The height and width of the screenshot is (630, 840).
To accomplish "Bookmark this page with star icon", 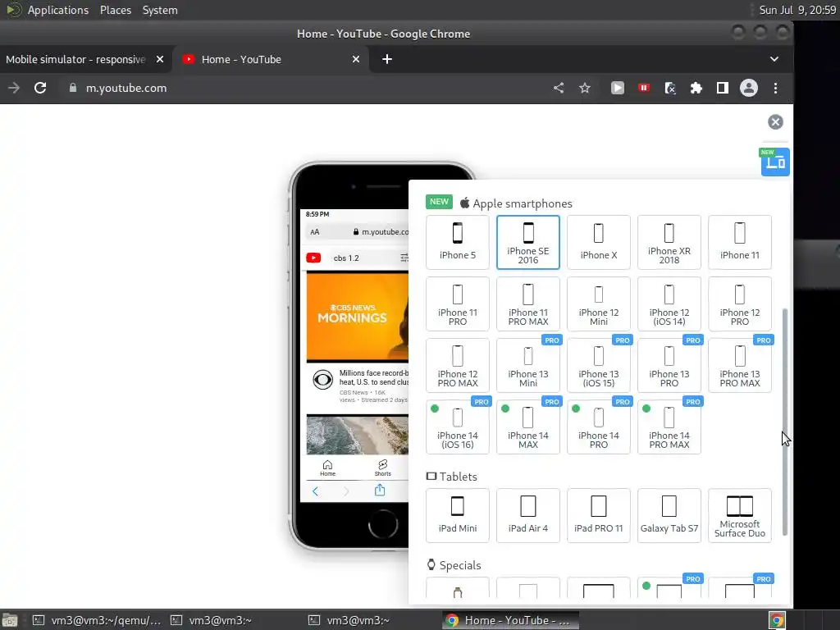I will [x=584, y=88].
